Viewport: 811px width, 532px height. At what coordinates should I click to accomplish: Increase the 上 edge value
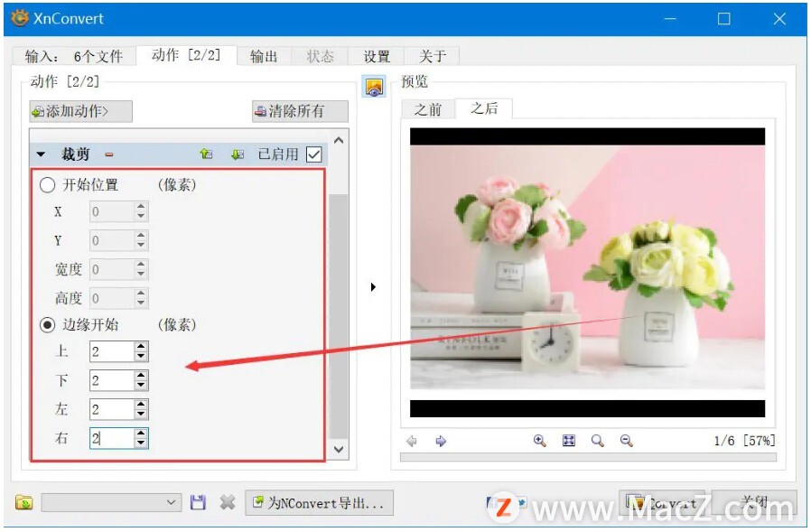tap(141, 347)
